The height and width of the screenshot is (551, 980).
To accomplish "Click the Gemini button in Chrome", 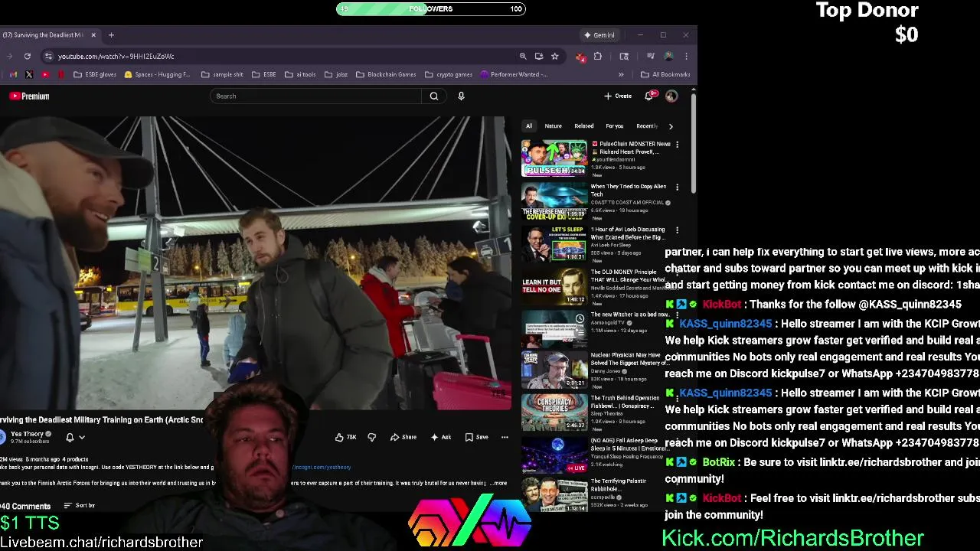I will click(x=599, y=35).
